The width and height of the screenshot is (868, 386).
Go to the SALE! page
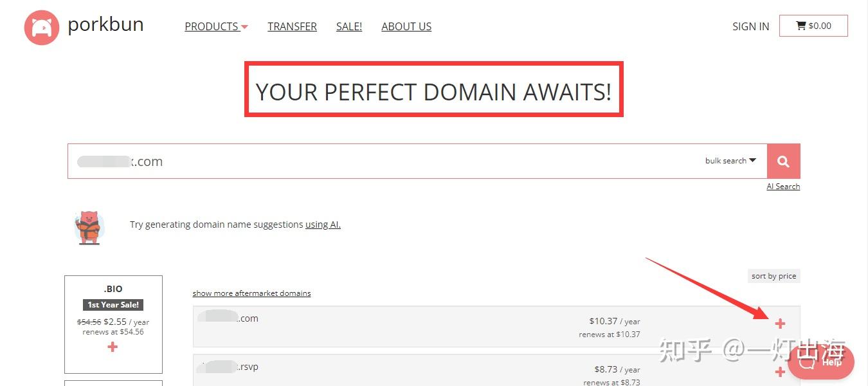click(x=349, y=26)
